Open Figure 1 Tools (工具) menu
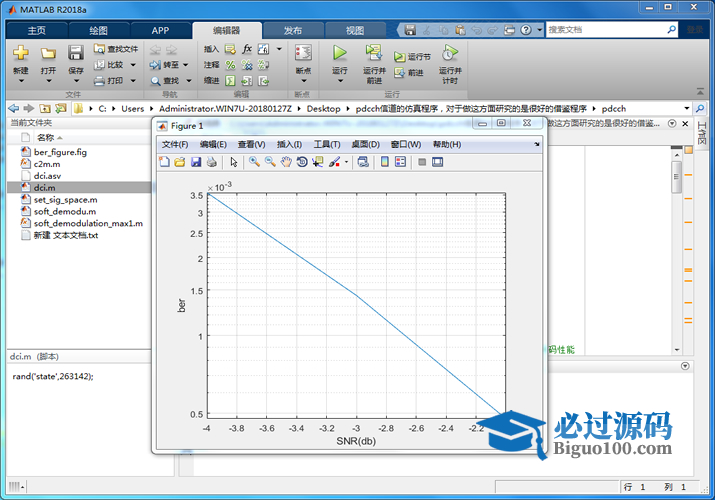Viewport: 715px width, 500px height. (x=326, y=144)
